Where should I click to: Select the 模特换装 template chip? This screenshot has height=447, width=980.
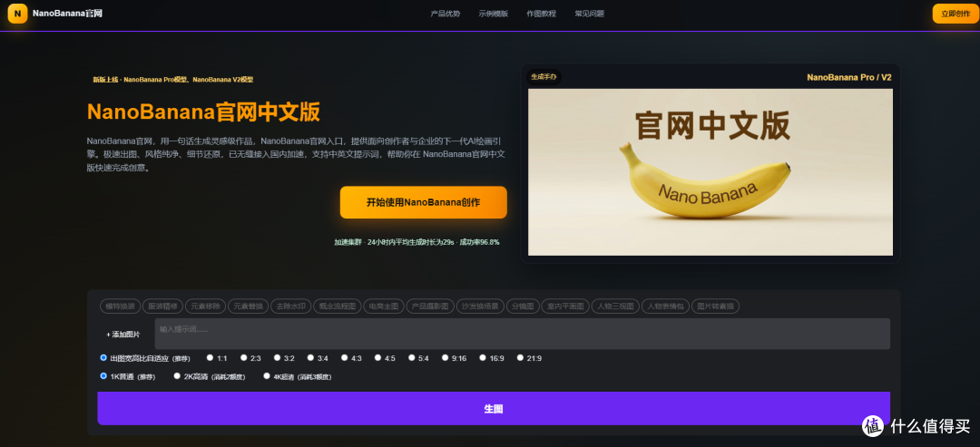click(x=120, y=306)
